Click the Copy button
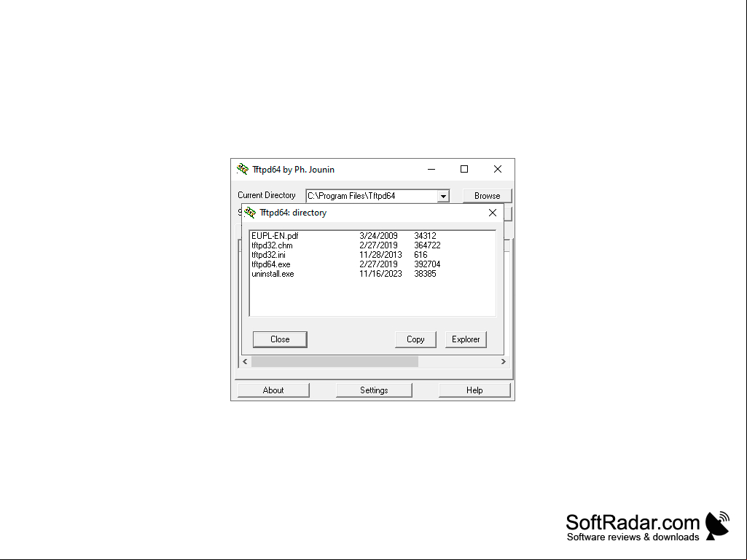 click(415, 339)
